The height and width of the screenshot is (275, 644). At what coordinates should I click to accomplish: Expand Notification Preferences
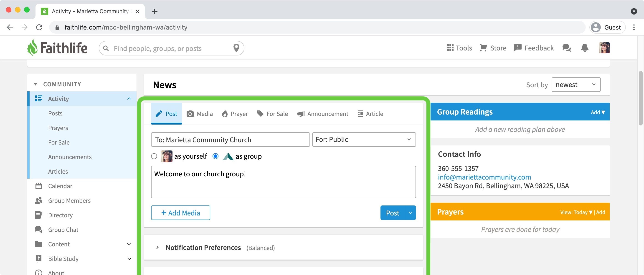point(157,247)
